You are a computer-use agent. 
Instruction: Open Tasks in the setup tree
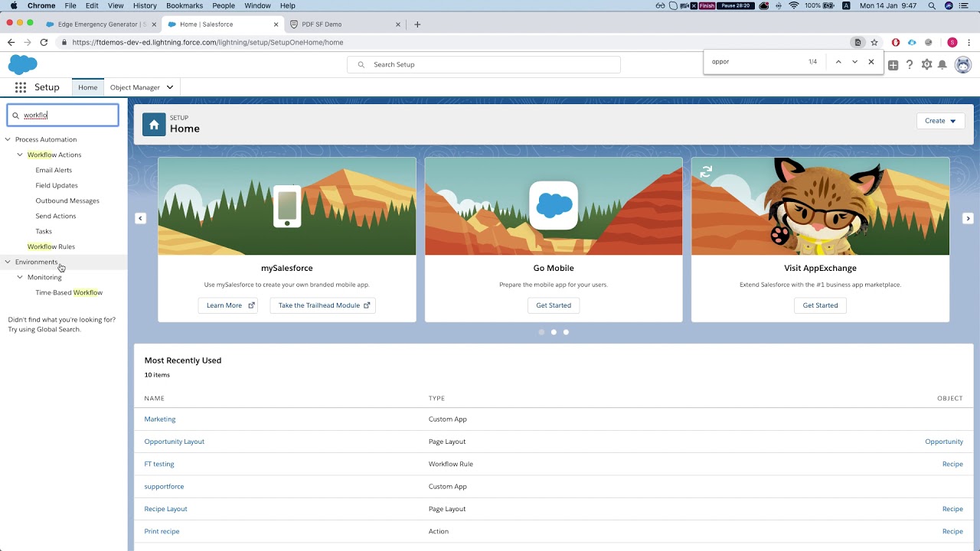[x=44, y=231]
